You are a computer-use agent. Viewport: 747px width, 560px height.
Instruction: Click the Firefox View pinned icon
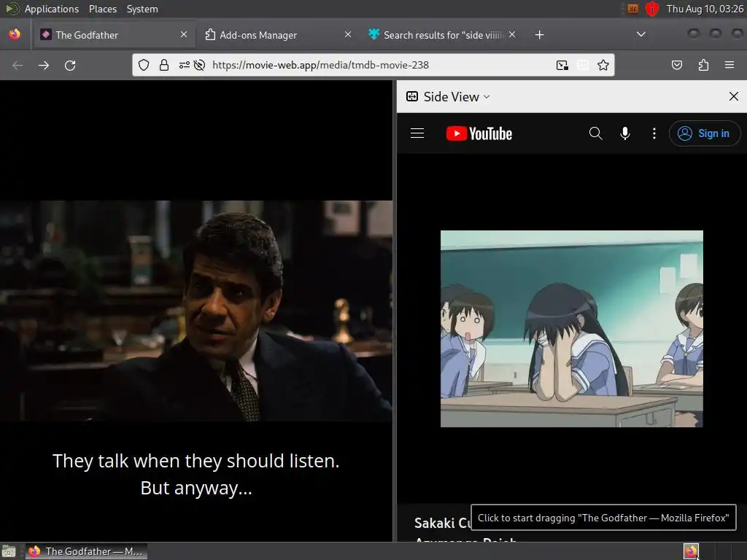coord(15,34)
